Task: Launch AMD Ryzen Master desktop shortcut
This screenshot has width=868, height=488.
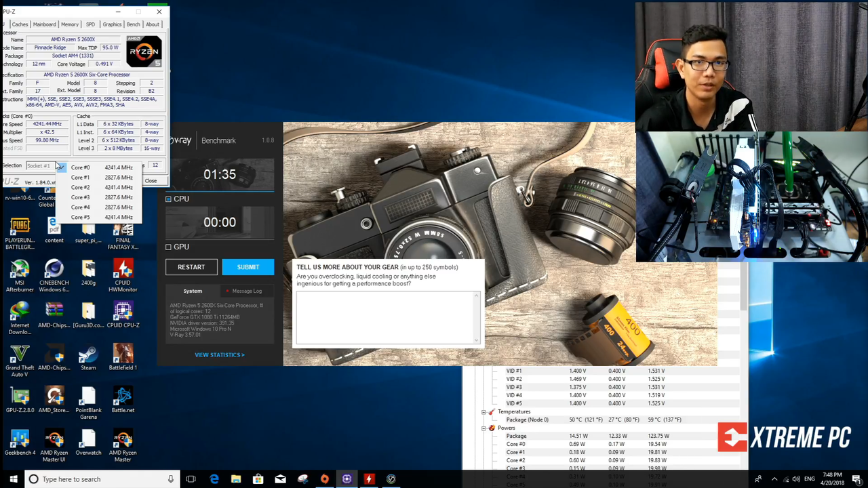Action: [123, 446]
